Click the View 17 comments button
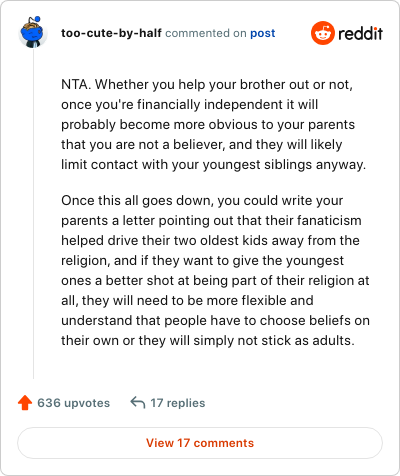Viewport: 400px width, 476px height. (x=200, y=443)
